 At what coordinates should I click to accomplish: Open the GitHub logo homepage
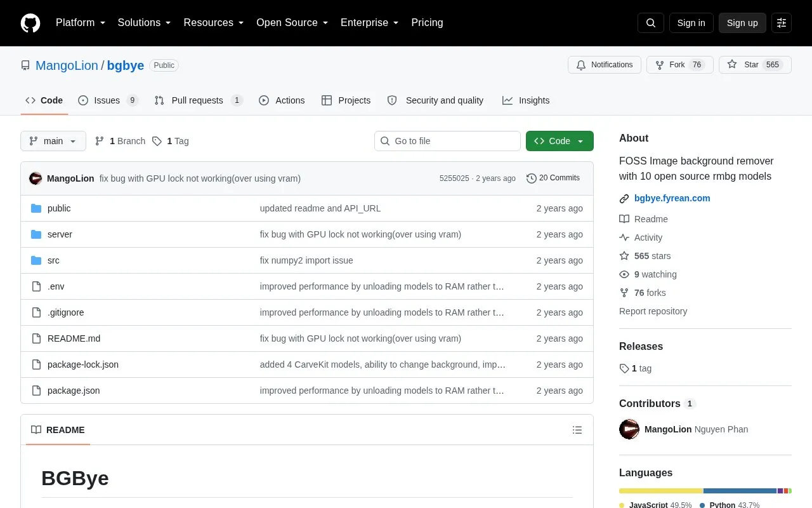point(30,23)
